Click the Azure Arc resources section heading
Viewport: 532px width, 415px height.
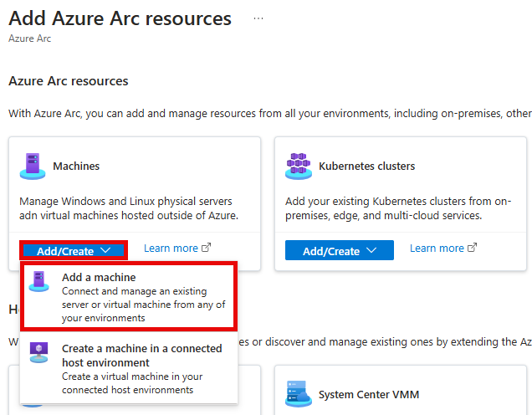pos(69,81)
